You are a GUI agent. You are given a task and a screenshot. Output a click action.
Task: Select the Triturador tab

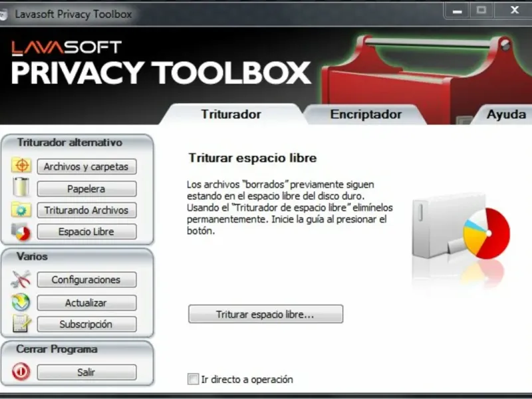[231, 114]
